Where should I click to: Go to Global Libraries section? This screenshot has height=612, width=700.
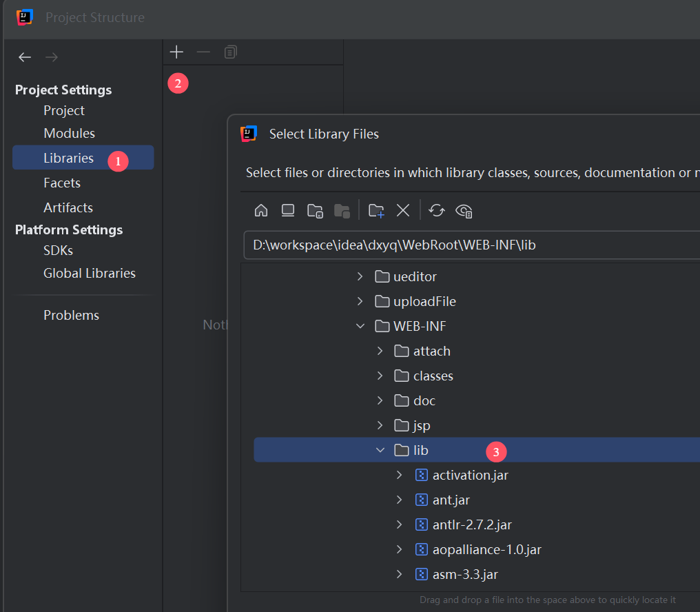(x=90, y=274)
